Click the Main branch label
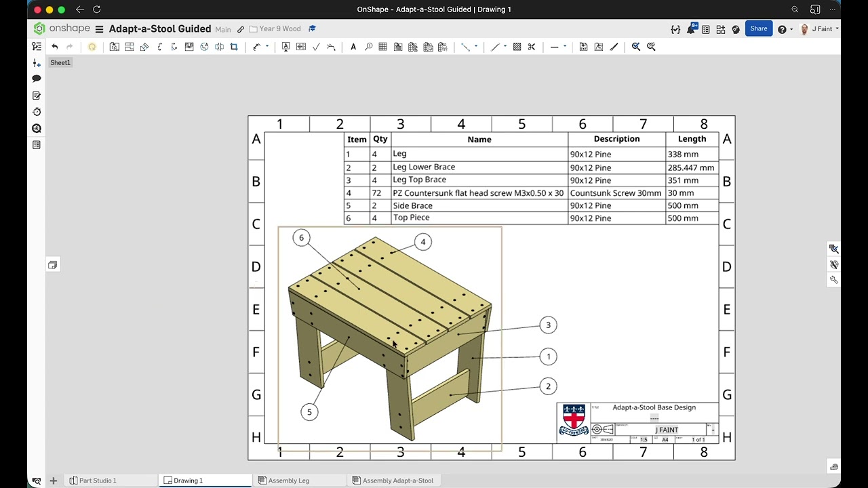868x488 pixels. click(223, 30)
